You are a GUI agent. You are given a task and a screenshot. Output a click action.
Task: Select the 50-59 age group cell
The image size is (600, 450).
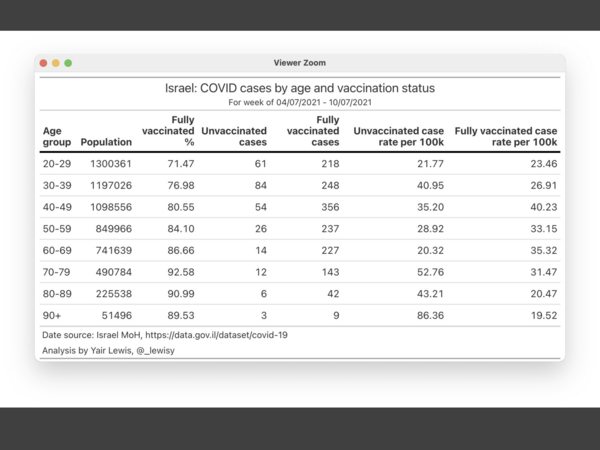click(57, 229)
